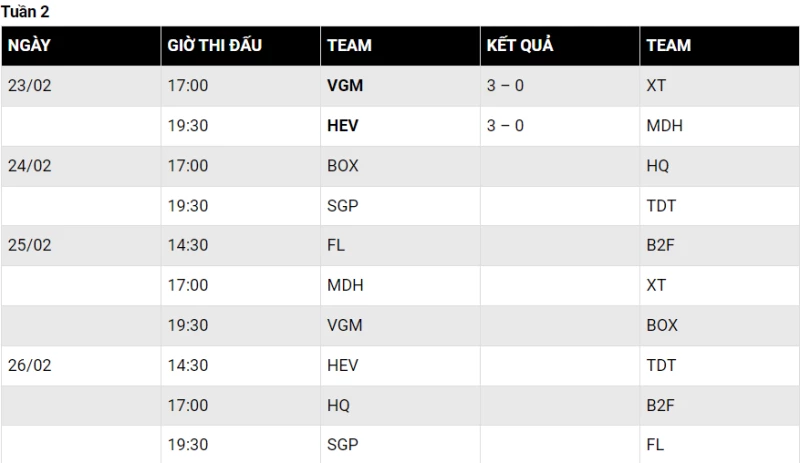The image size is (800, 463).
Task: Click the B2F opponent of FL
Action: pos(660,245)
